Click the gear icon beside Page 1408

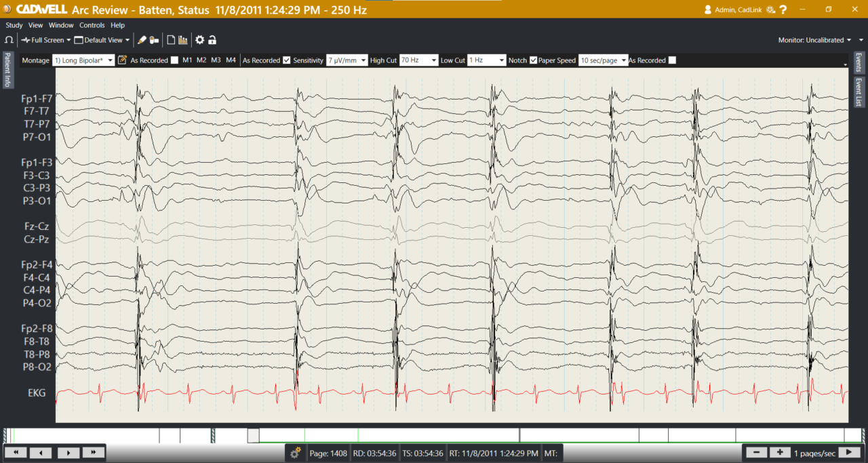click(x=296, y=452)
